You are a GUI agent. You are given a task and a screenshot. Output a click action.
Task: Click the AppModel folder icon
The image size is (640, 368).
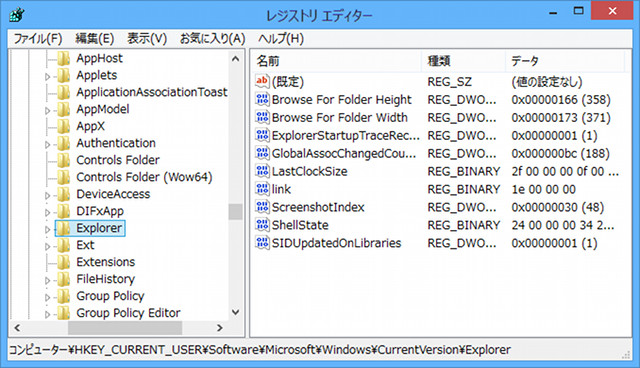pyautogui.click(x=64, y=109)
